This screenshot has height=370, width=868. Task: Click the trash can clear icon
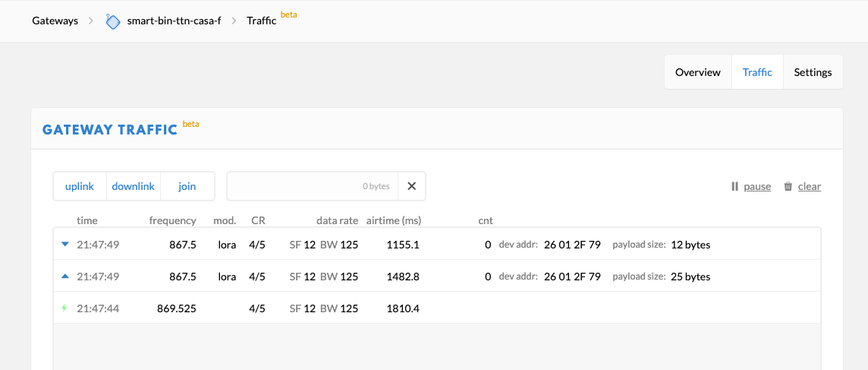788,187
